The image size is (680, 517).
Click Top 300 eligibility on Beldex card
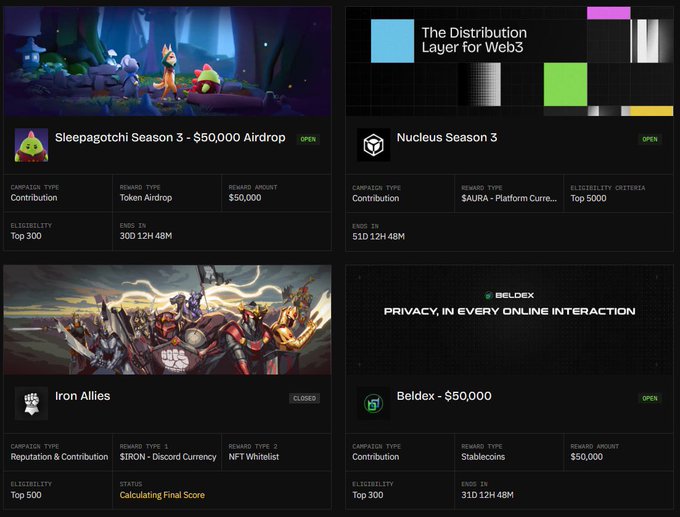point(368,495)
